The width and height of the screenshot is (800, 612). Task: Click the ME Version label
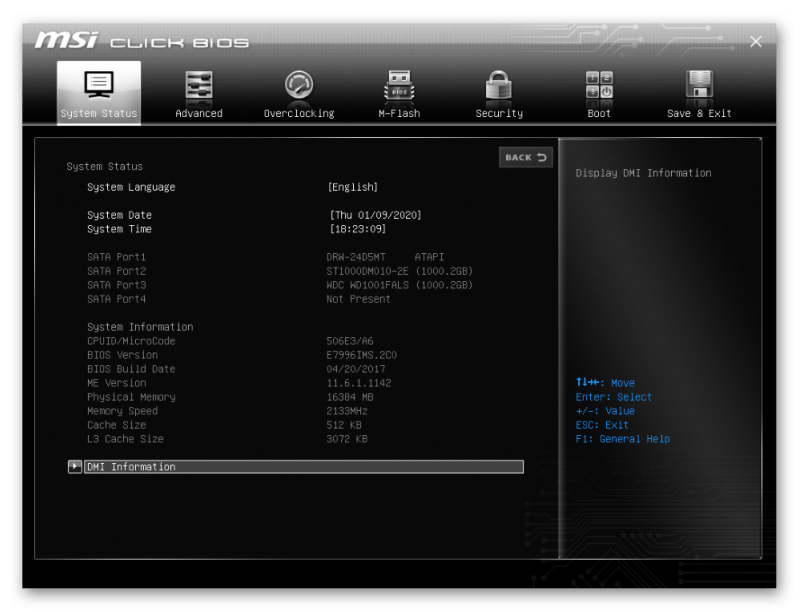click(x=116, y=383)
